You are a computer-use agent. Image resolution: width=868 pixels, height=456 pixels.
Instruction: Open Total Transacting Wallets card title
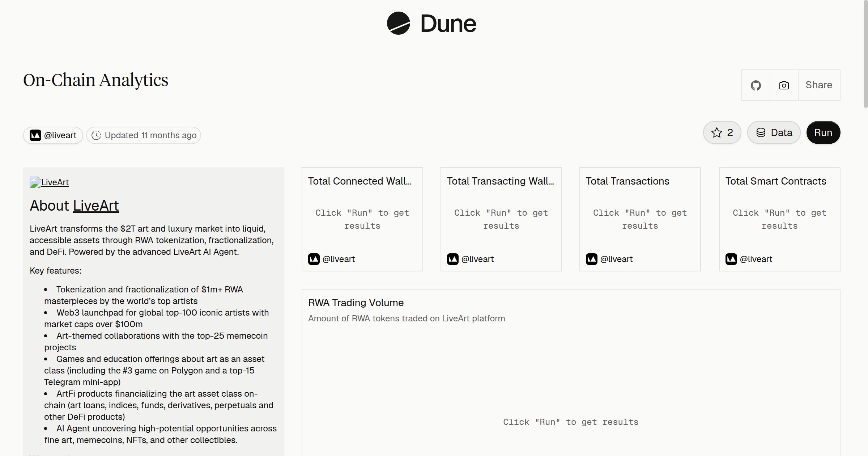pyautogui.click(x=500, y=181)
